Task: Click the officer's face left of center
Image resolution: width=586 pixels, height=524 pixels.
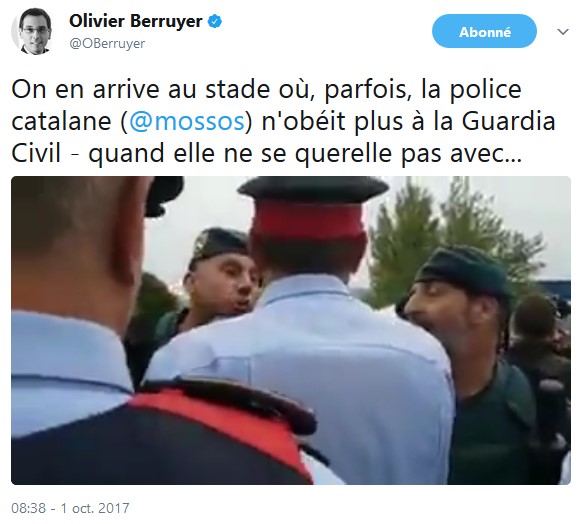Action: pyautogui.click(x=222, y=282)
